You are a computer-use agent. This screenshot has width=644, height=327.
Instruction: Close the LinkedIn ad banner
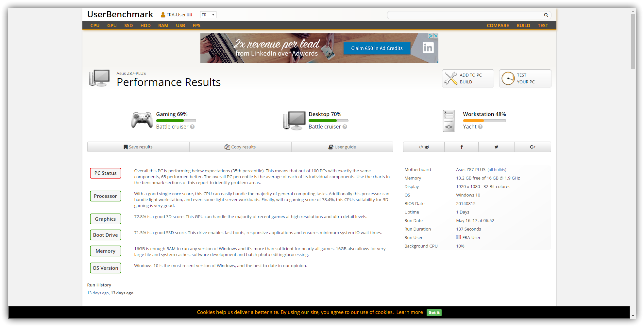[x=436, y=36]
